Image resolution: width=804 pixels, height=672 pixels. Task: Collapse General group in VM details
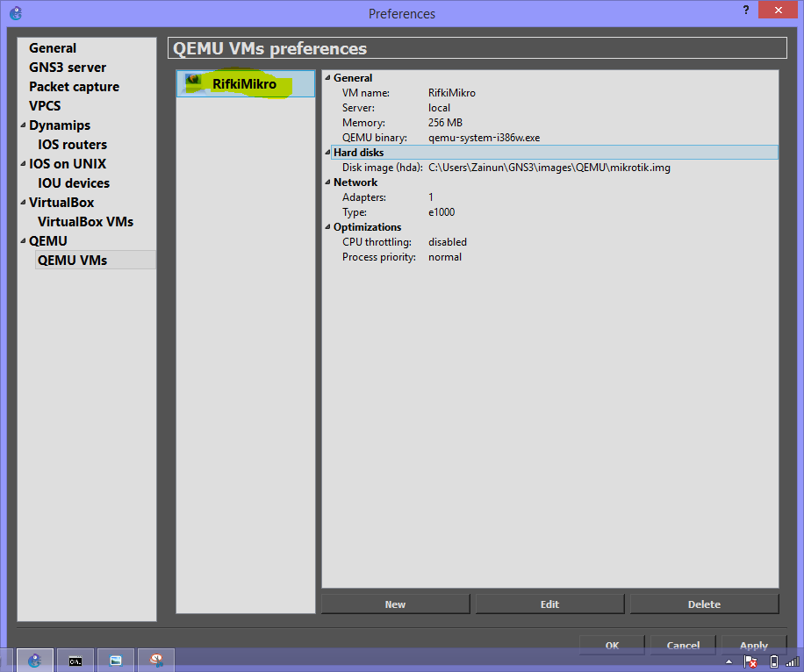coord(327,78)
